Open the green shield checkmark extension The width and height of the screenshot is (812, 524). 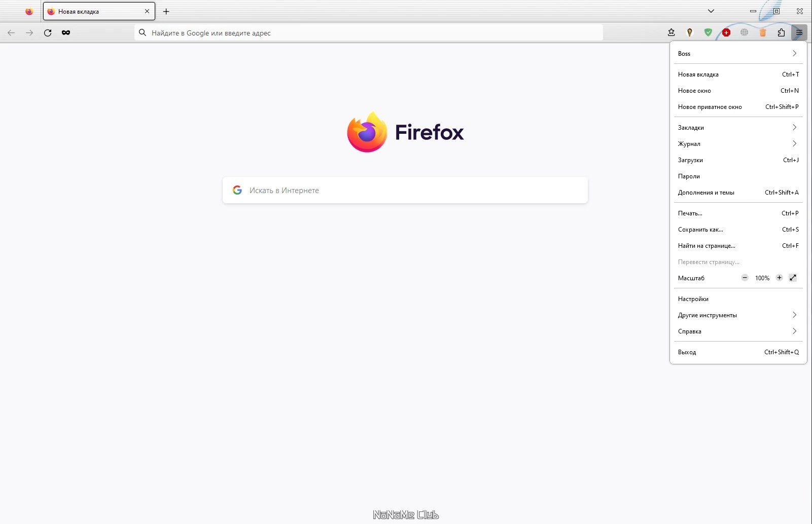[x=708, y=32]
